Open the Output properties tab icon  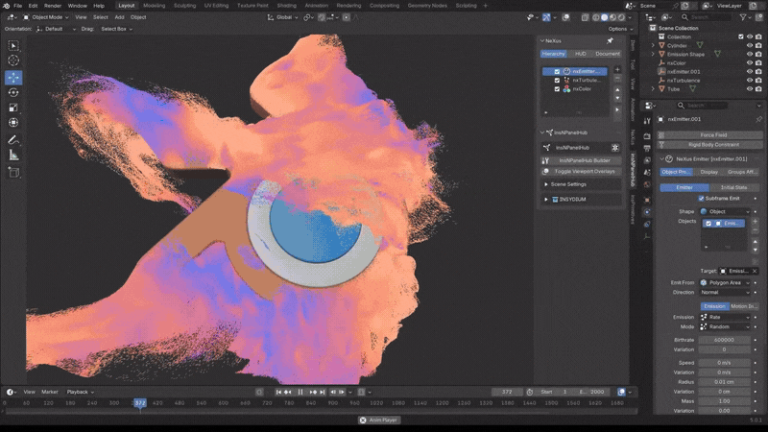pos(647,148)
